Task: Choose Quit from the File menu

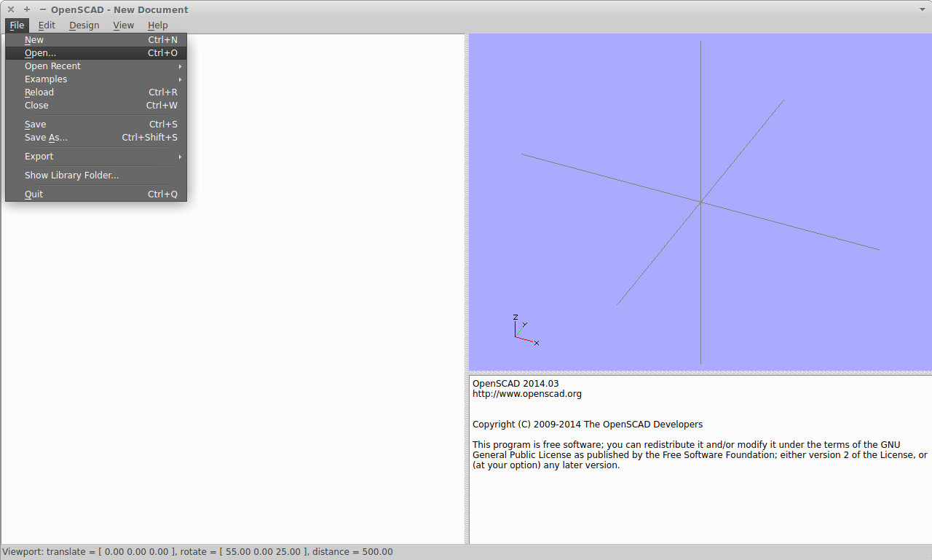Action: [x=96, y=194]
